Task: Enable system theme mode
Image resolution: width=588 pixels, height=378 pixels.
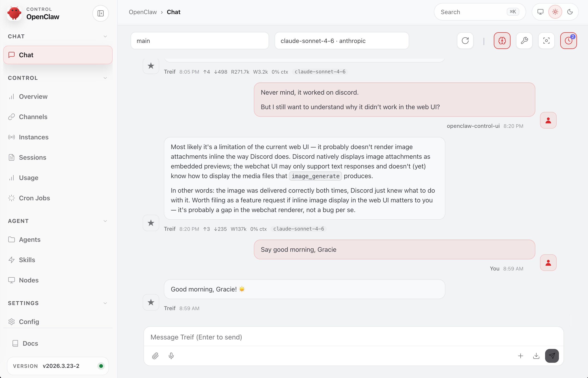Action: [x=540, y=12]
